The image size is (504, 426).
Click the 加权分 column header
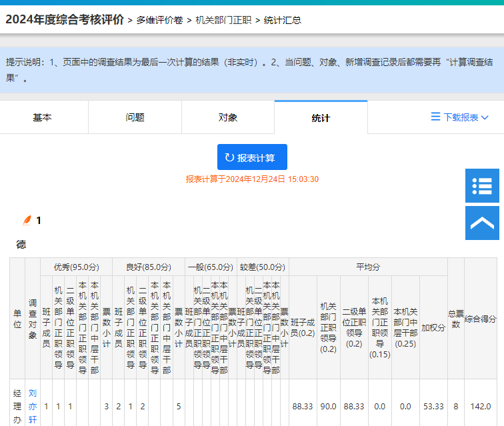[x=433, y=327]
